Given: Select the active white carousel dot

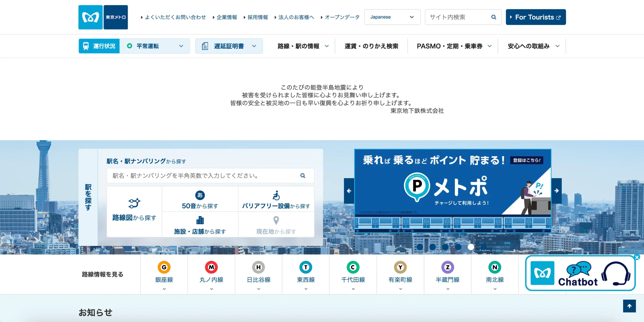Looking at the screenshot, I should [471, 247].
